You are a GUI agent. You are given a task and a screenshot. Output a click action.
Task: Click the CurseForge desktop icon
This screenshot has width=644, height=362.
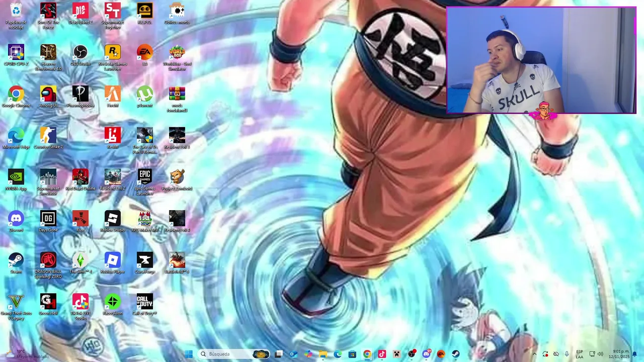(x=145, y=263)
